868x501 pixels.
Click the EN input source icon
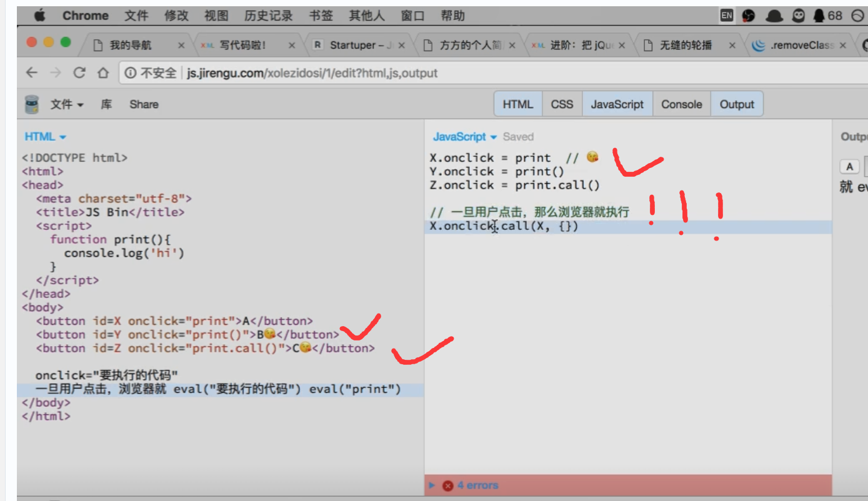[726, 16]
